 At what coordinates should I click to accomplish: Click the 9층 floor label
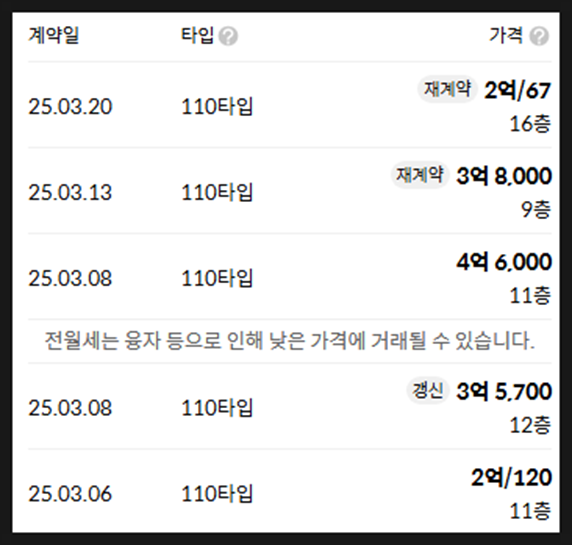(536, 210)
